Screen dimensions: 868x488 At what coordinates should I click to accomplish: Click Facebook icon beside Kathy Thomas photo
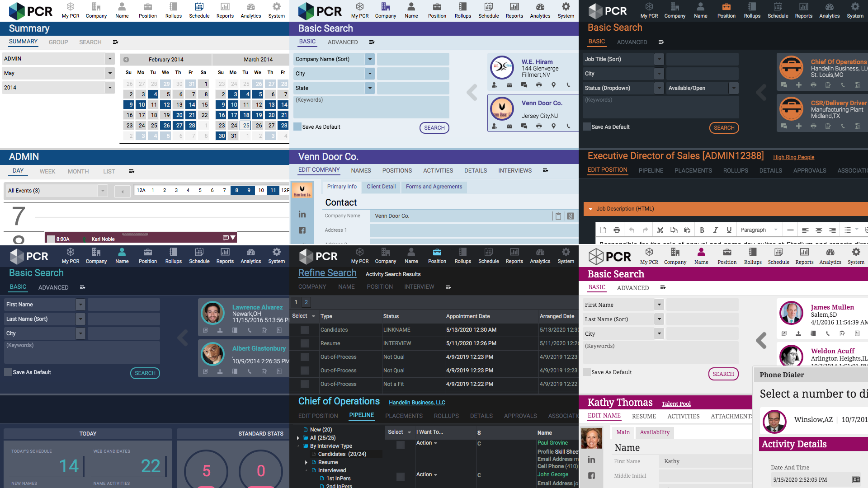pyautogui.click(x=591, y=475)
